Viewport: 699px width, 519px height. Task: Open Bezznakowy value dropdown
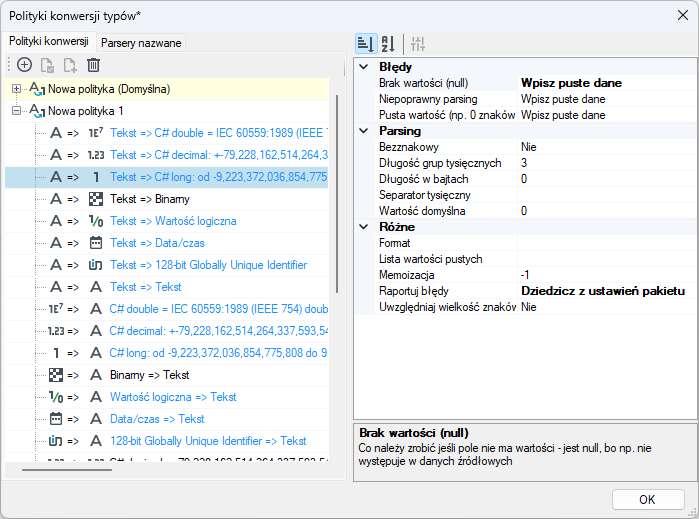tap(607, 147)
